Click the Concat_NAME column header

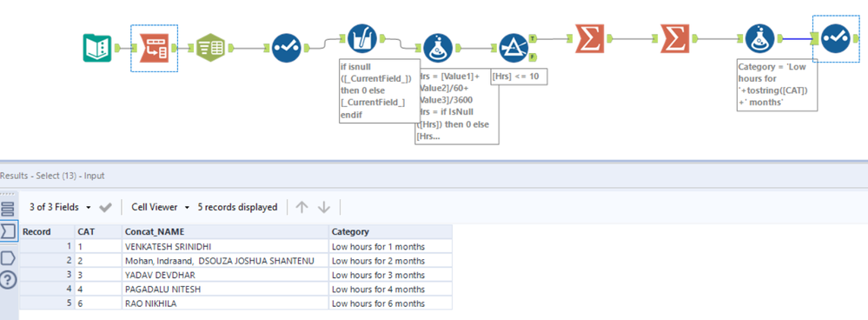point(225,231)
